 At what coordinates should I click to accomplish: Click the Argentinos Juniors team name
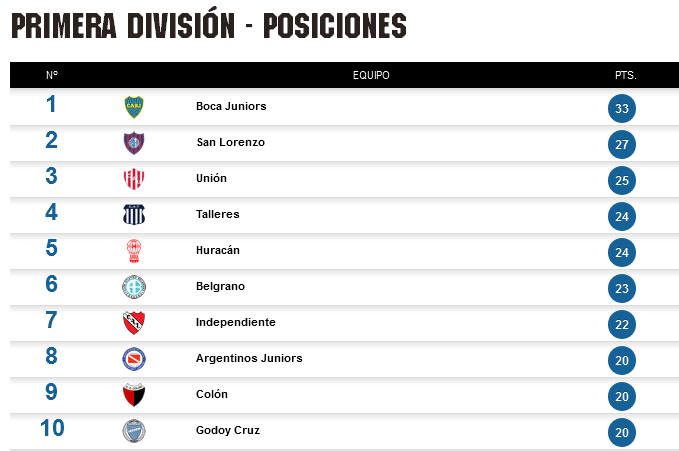coord(249,358)
